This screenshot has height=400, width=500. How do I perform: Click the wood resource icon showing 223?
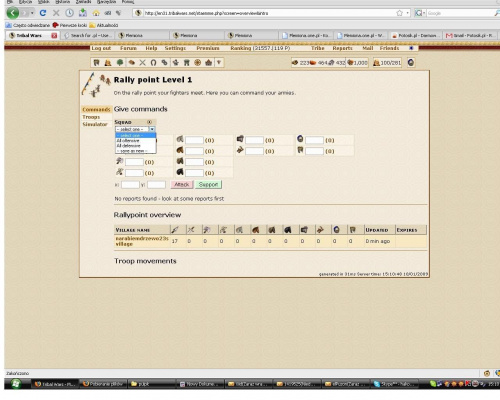pyautogui.click(x=295, y=62)
